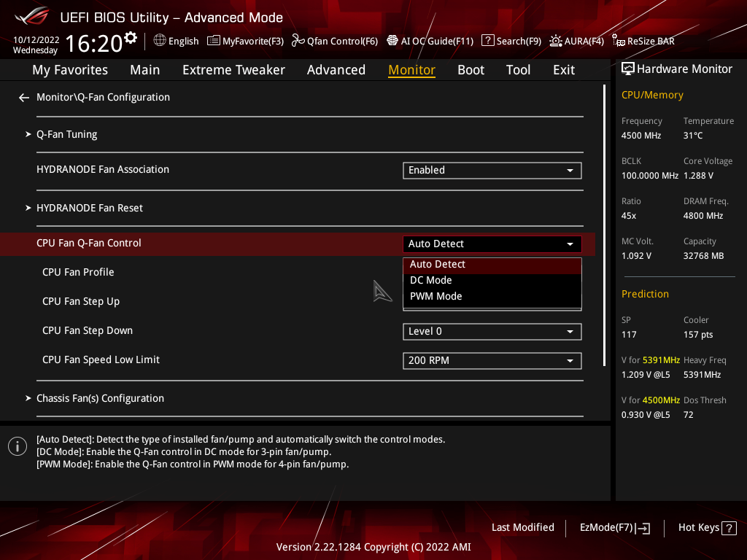Click the Qfan Control fan icon
This screenshot has width=747, height=560.
298,41
